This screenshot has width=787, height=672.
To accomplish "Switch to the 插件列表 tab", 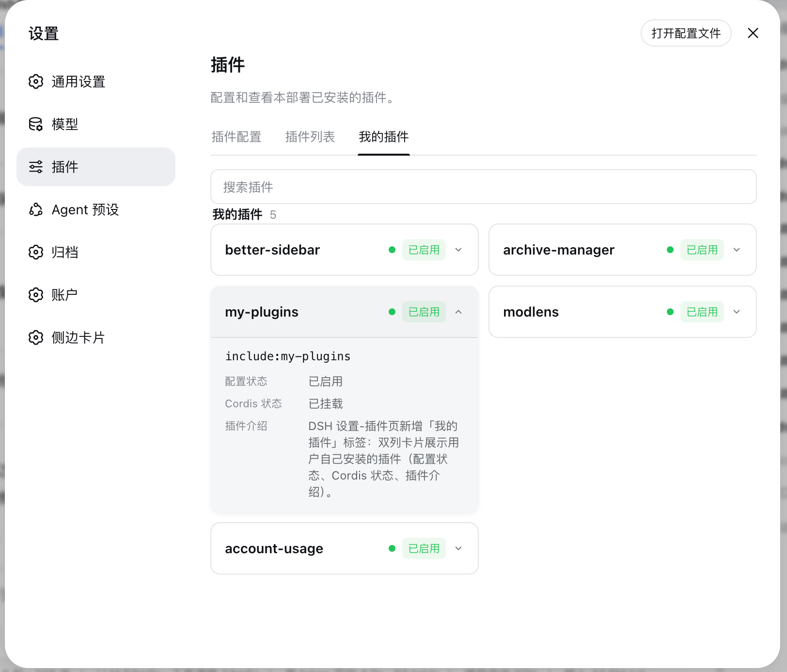I will click(x=310, y=137).
